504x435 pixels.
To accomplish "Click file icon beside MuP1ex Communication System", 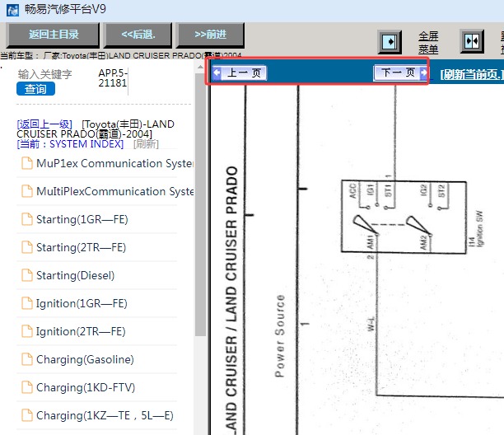I will click(27, 163).
